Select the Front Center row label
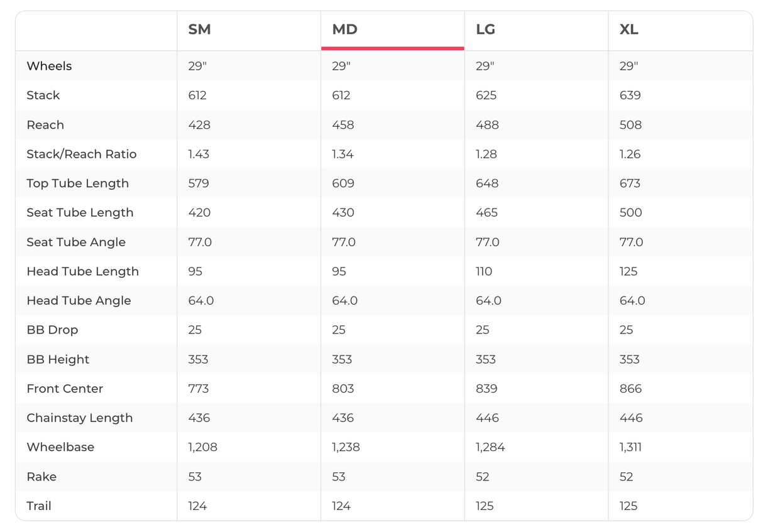Viewport: 763px width, 532px height. click(65, 389)
